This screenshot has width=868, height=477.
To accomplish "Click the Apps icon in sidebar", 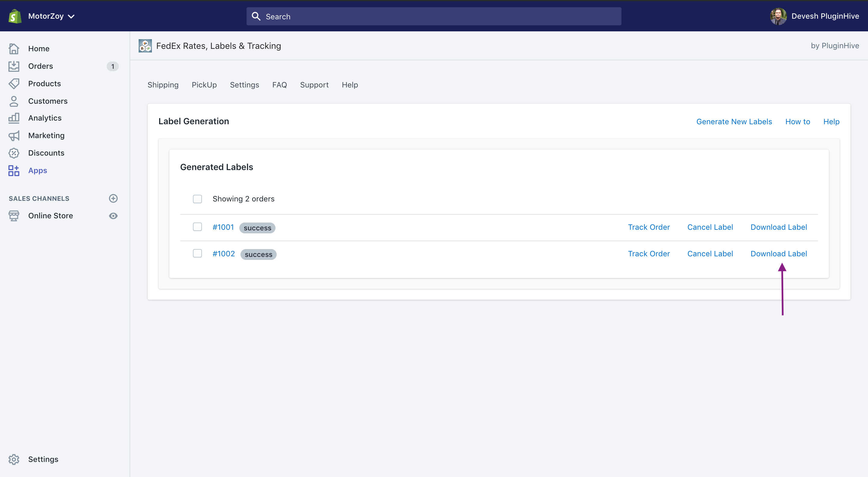I will click(x=15, y=170).
